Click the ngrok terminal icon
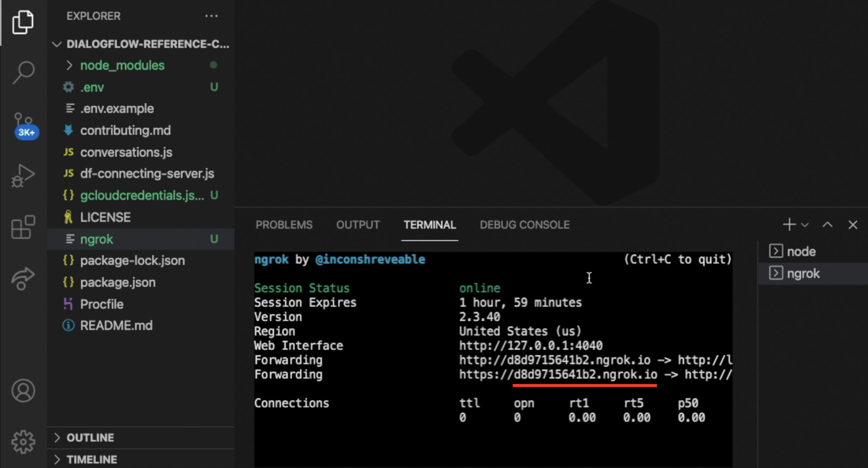This screenshot has height=468, width=868. (x=776, y=273)
